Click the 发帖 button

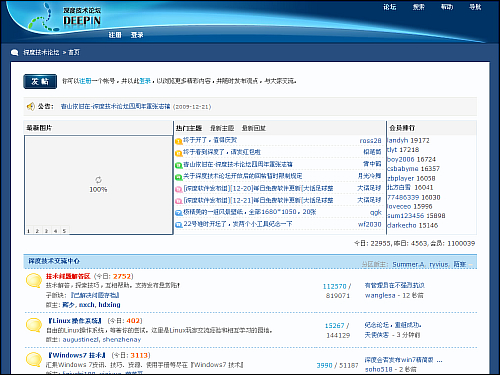[x=40, y=81]
